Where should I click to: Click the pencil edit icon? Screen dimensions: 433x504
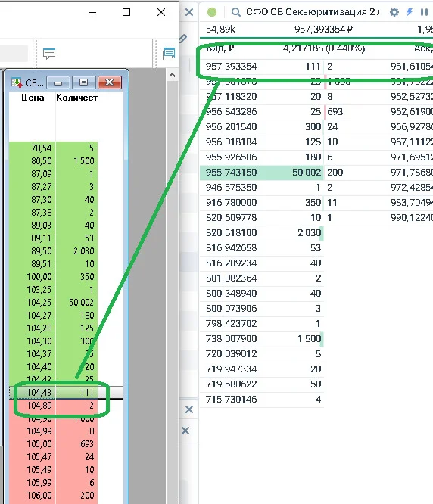(183, 39)
